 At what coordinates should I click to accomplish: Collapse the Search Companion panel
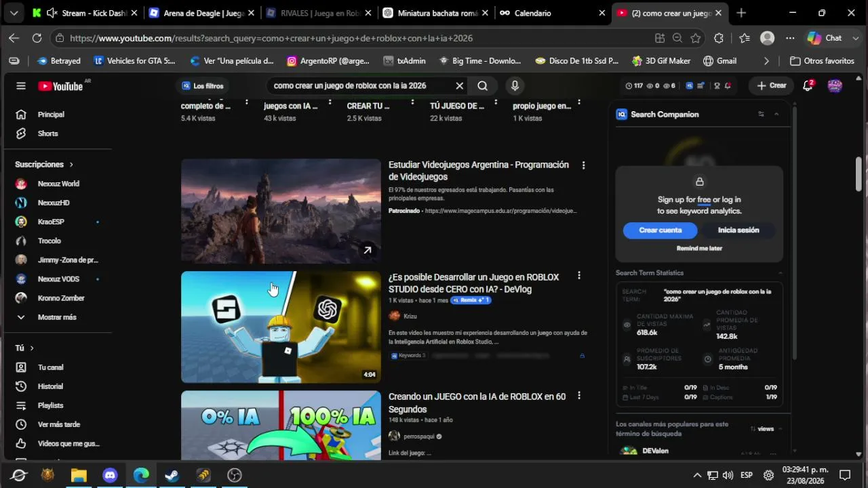(776, 114)
